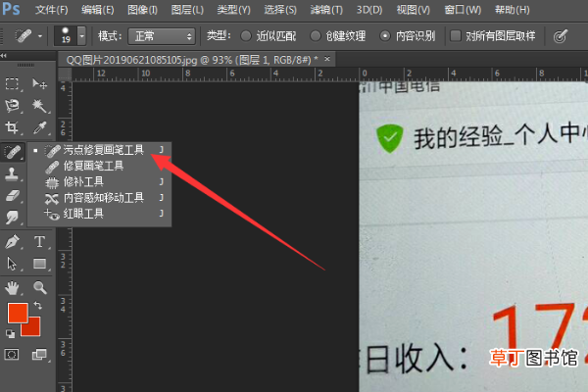Open the 模式 正常 dropdown
Screen dimensions: 588x392
(x=162, y=36)
